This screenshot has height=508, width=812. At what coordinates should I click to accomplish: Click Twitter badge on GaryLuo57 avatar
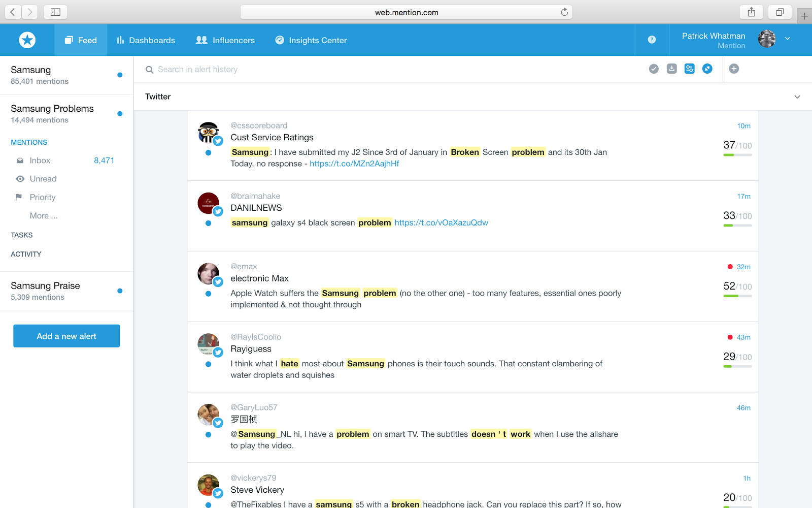(218, 423)
